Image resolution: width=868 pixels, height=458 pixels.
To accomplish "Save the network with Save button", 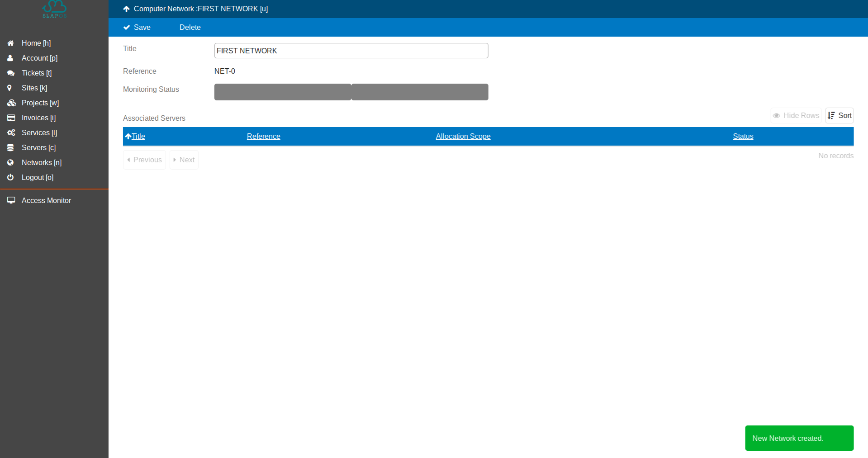I will tap(137, 28).
